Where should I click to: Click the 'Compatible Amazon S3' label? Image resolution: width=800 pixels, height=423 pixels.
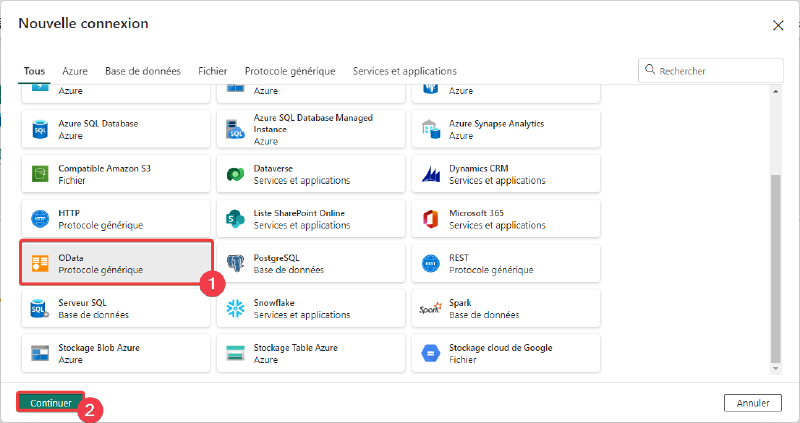(x=105, y=168)
